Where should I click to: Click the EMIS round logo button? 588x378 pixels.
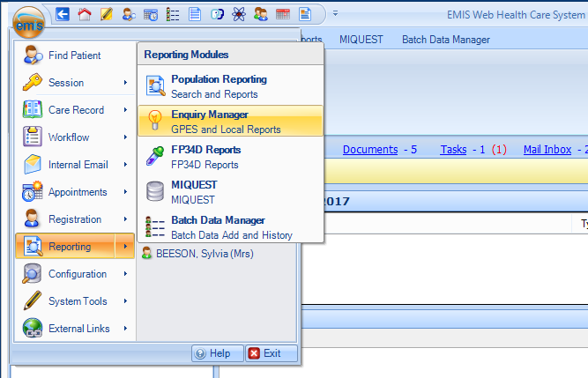(x=29, y=23)
